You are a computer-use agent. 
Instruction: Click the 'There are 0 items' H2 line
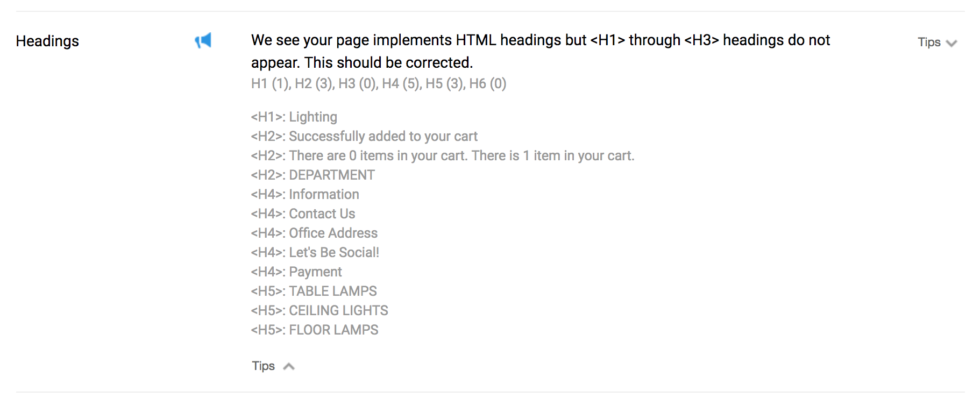coord(442,155)
